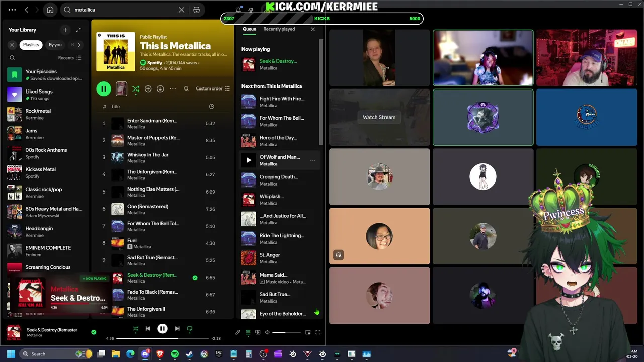This screenshot has width=644, height=362.
Task: Open options for Of Wolf and Man
Action: coord(313,160)
